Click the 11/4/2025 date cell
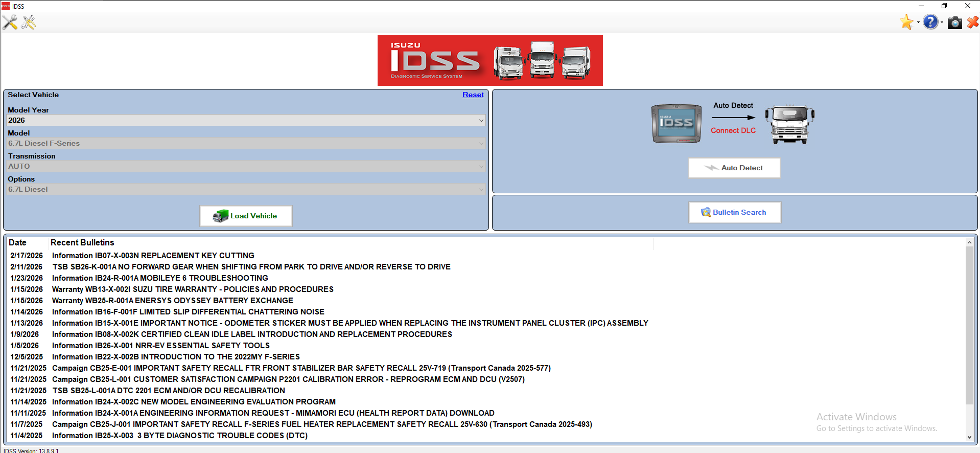 pyautogui.click(x=27, y=436)
